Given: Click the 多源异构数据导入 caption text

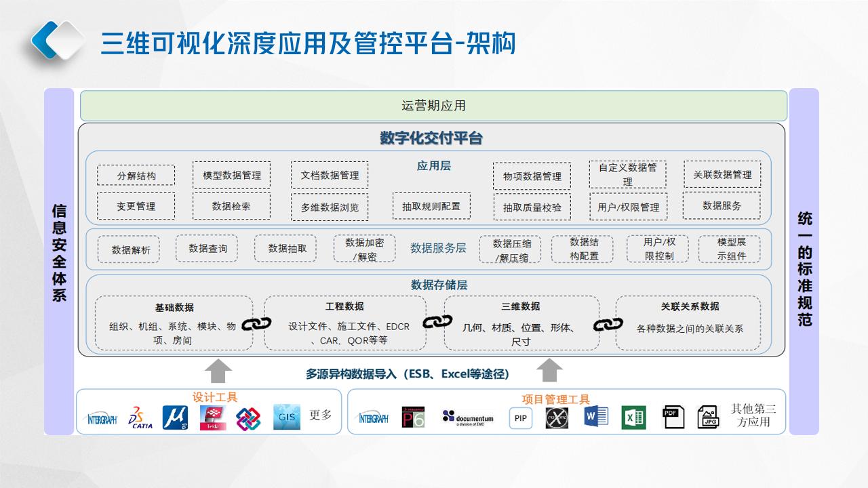Looking at the screenshot, I should (x=407, y=374).
